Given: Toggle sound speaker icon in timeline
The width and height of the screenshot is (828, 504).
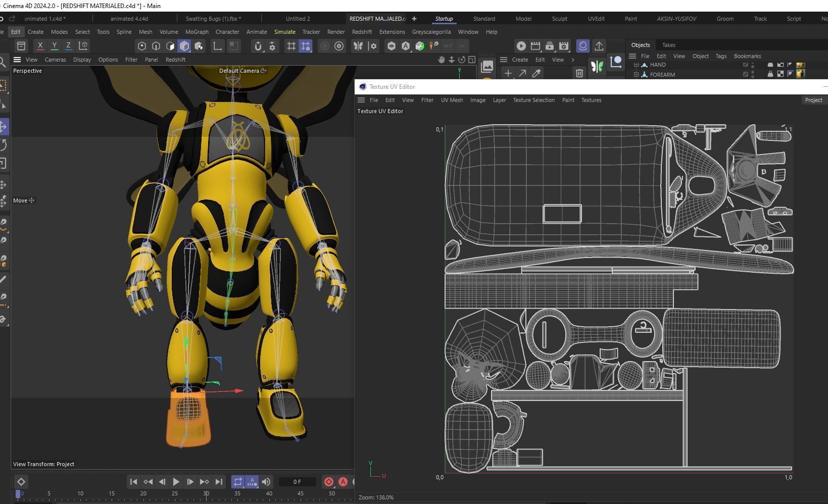Looking at the screenshot, I should 266,482.
